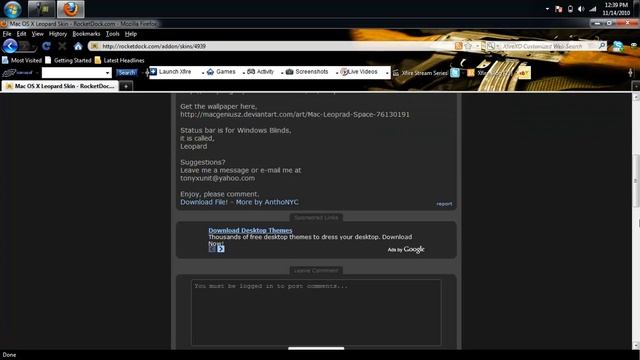Image resolution: width=640 pixels, height=360 pixels.
Task: Click the magnifier search go icon
Action: pyautogui.click(x=602, y=46)
